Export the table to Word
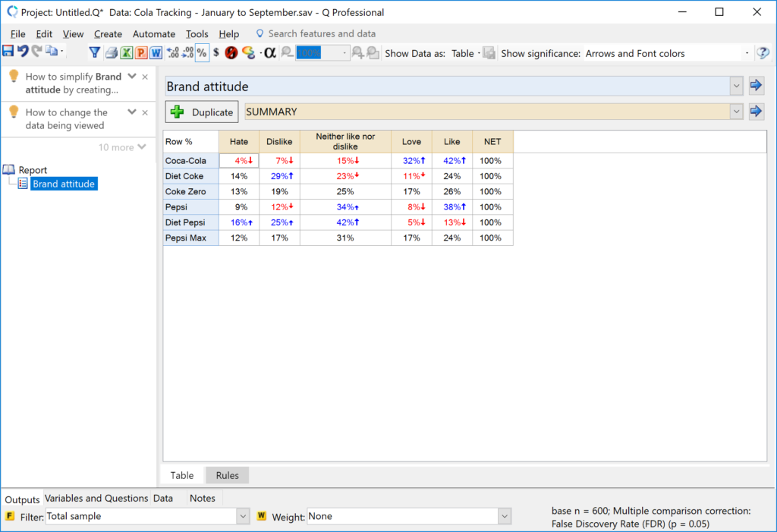 click(156, 52)
